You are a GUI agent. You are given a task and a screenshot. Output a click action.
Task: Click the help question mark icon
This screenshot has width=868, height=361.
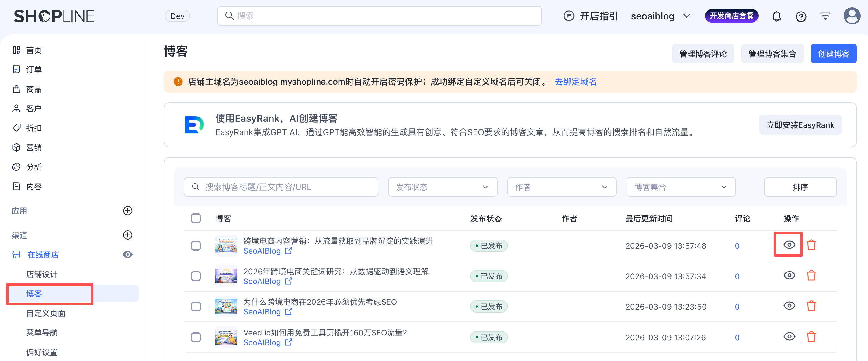tap(800, 16)
